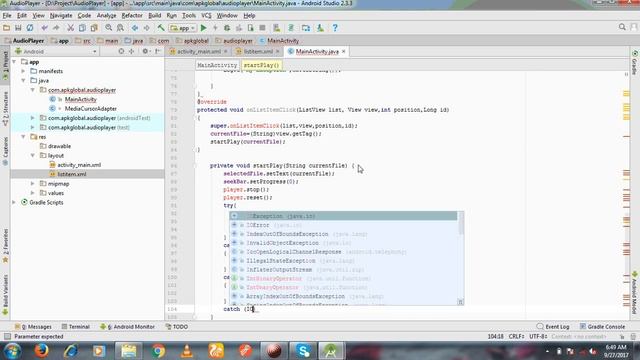Open the Refactor menu
Viewport: 640px width, 360px height.
132,16
